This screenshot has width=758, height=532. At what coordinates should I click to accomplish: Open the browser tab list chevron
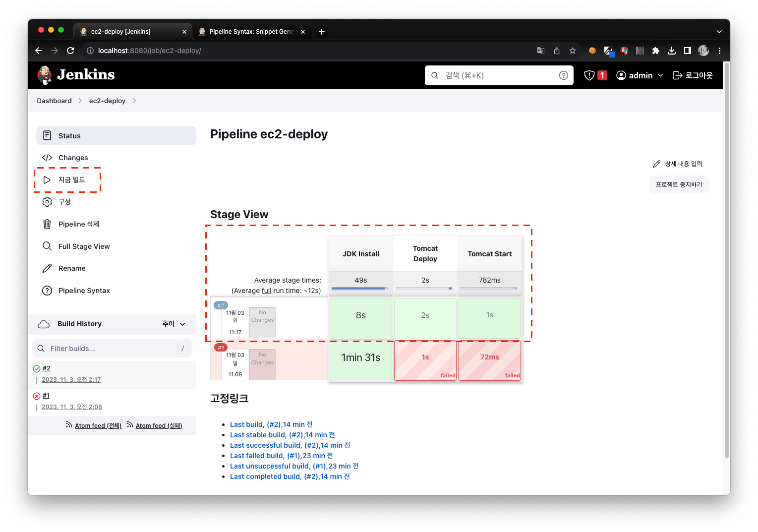click(719, 32)
